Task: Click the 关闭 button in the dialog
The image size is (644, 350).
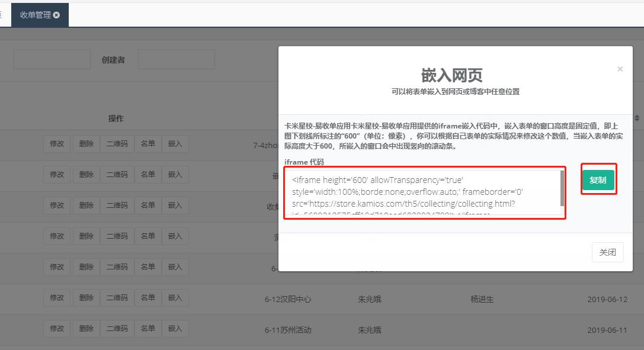Action: pos(607,252)
